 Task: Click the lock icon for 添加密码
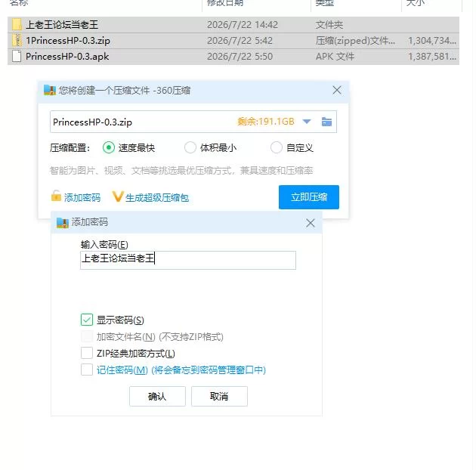(56, 196)
